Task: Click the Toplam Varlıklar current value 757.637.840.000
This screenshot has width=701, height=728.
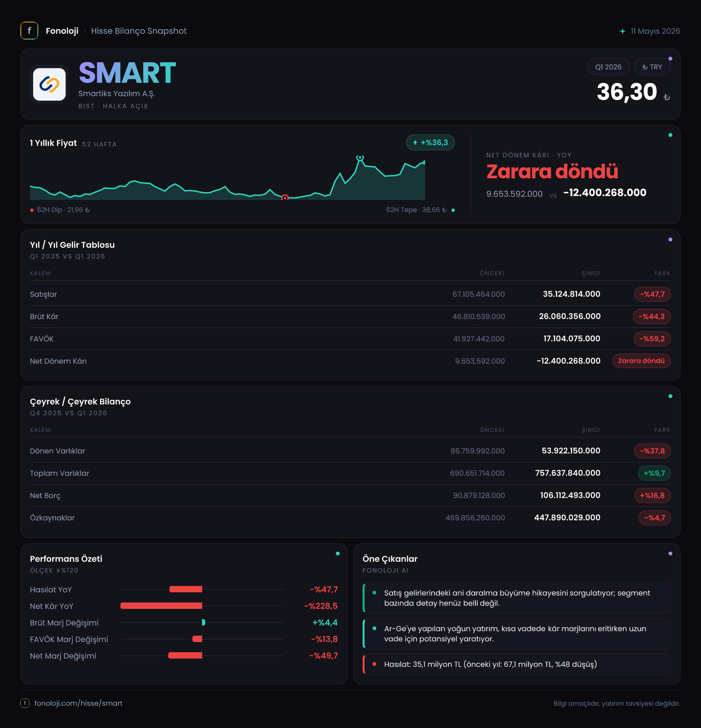Action: [568, 473]
